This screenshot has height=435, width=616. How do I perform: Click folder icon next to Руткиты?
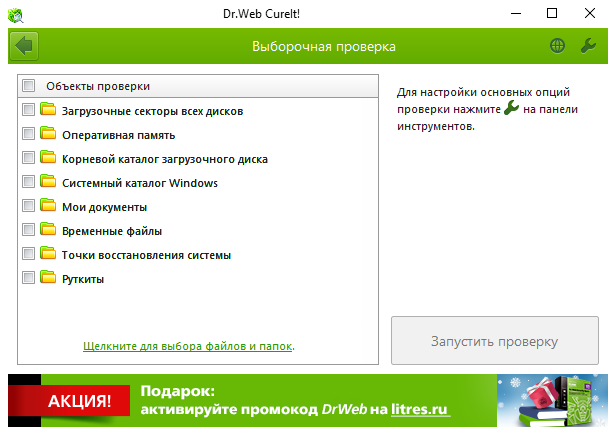point(48,277)
